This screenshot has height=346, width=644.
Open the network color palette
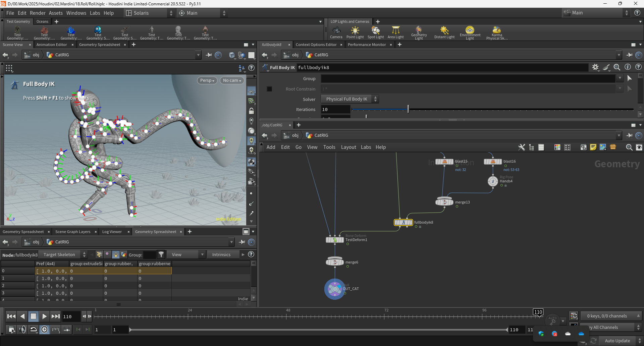point(557,147)
